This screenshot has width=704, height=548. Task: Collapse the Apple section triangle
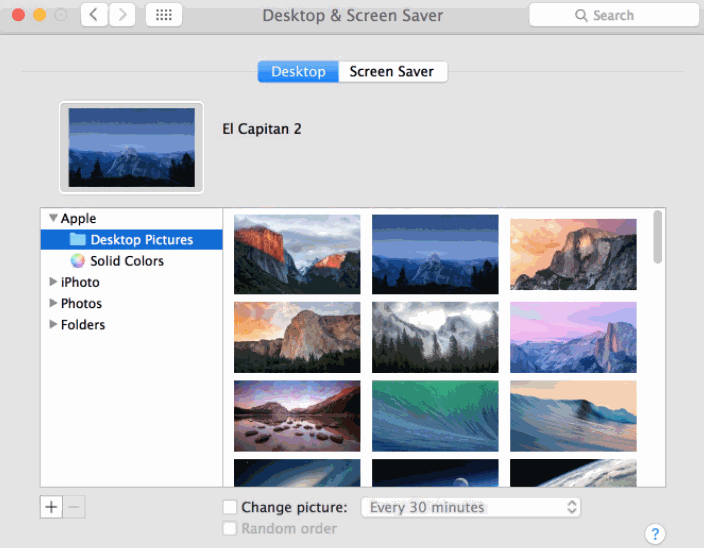(53, 218)
